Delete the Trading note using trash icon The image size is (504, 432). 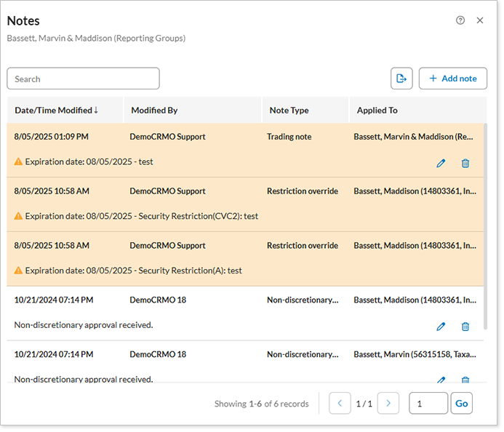465,163
